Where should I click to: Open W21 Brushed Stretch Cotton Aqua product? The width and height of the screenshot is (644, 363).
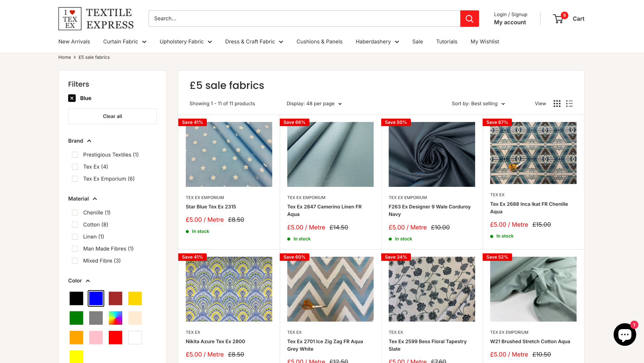[530, 342]
